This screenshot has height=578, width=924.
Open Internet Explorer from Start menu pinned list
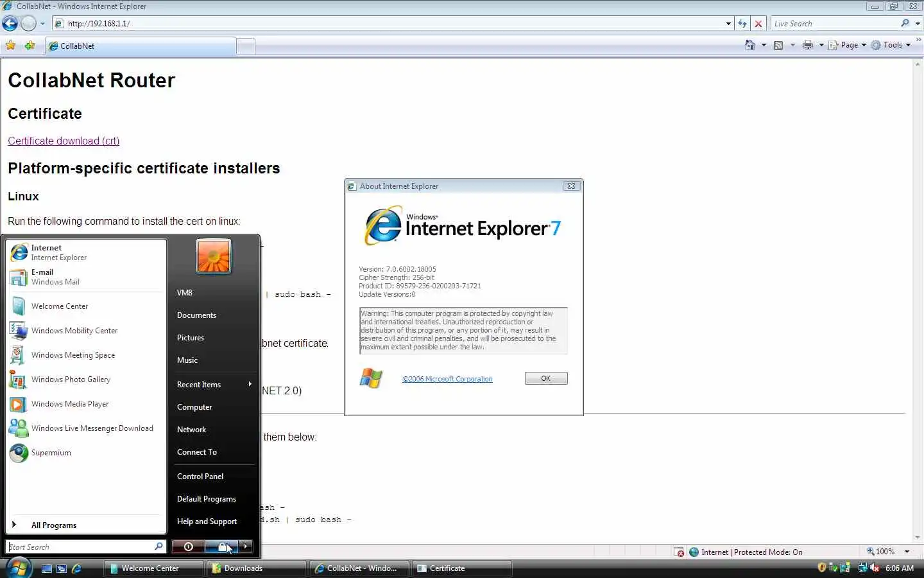(x=86, y=252)
